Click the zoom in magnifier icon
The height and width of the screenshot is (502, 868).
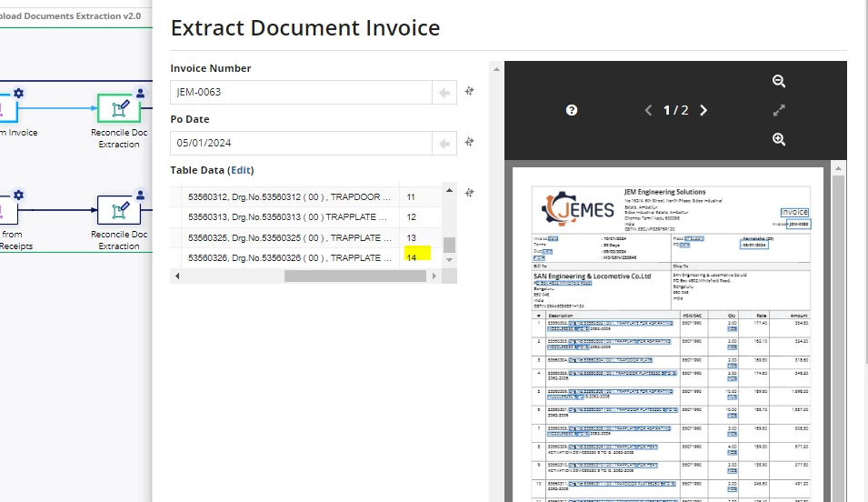(779, 139)
